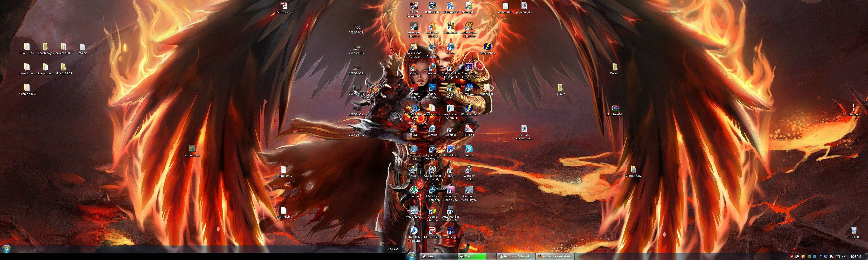868x260 pixels.
Task: Select the Adobe After Effects CS6 icon
Action: (469, 68)
